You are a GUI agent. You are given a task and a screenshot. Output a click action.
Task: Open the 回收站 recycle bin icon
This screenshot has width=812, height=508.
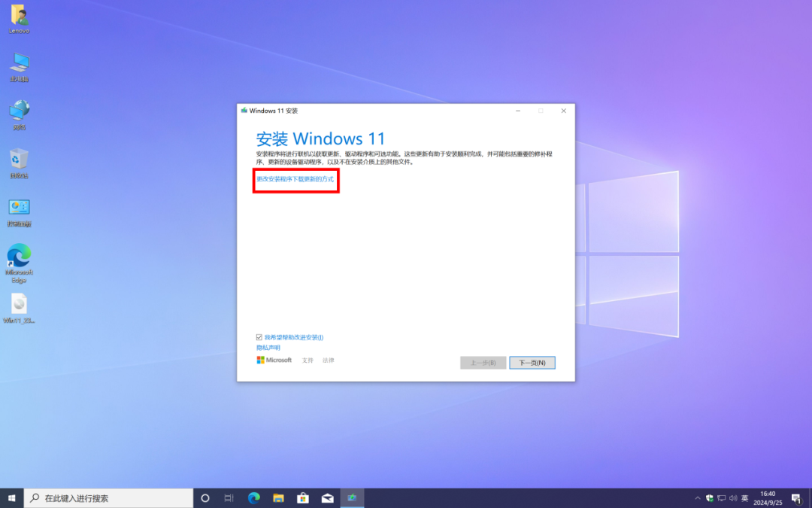point(19,163)
